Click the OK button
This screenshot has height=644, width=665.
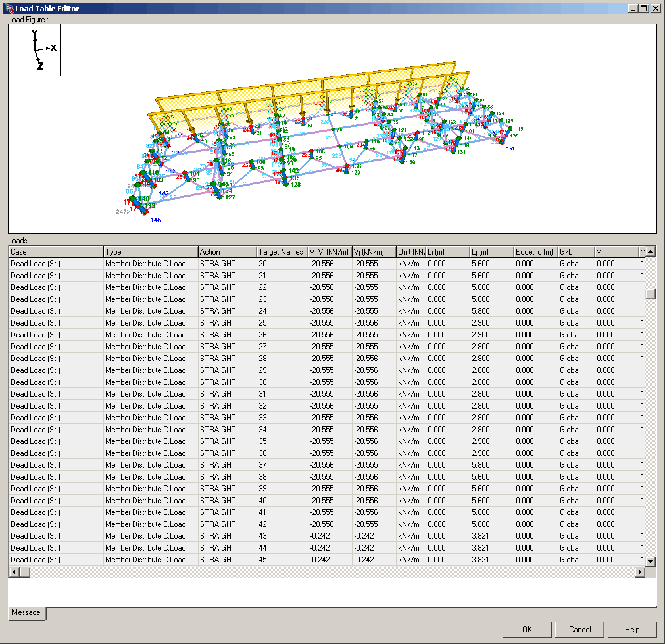pyautogui.click(x=527, y=630)
